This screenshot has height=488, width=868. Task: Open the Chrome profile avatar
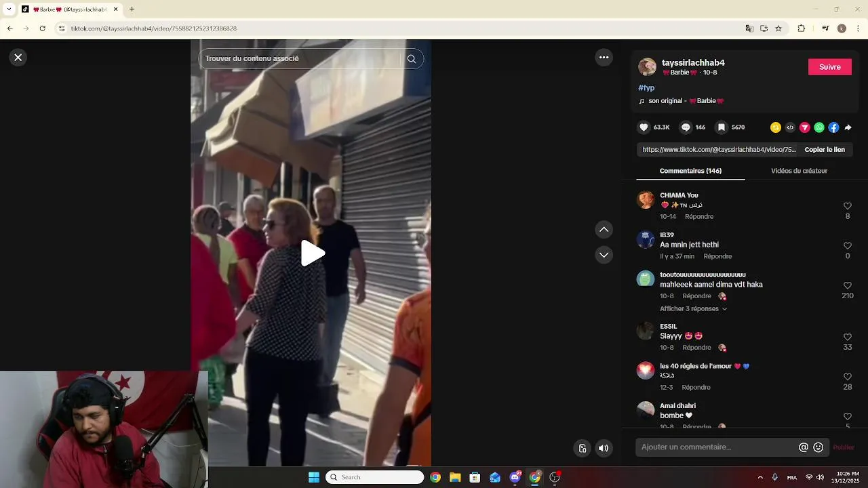tap(842, 28)
